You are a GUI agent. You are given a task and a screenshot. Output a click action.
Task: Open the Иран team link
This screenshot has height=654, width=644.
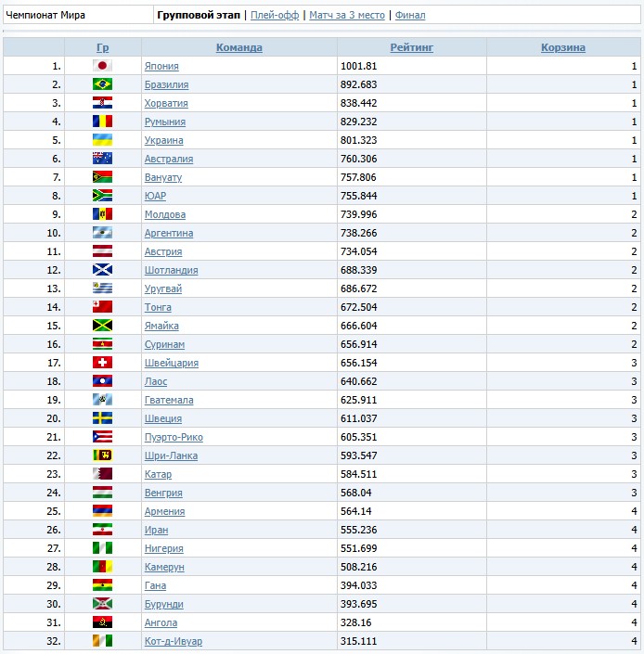pyautogui.click(x=156, y=530)
